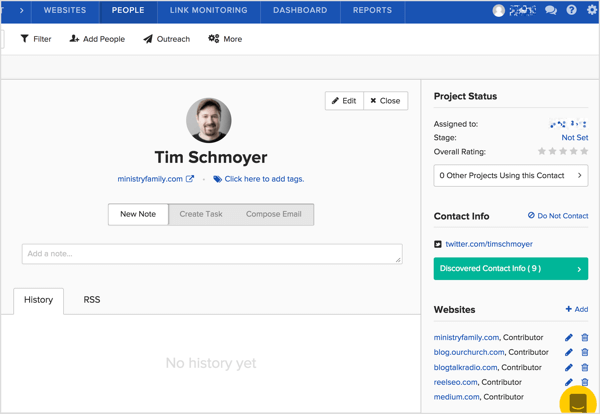This screenshot has height=414, width=600.
Task: Click the breadcrumb chevron in the top bar
Action: [x=21, y=10]
